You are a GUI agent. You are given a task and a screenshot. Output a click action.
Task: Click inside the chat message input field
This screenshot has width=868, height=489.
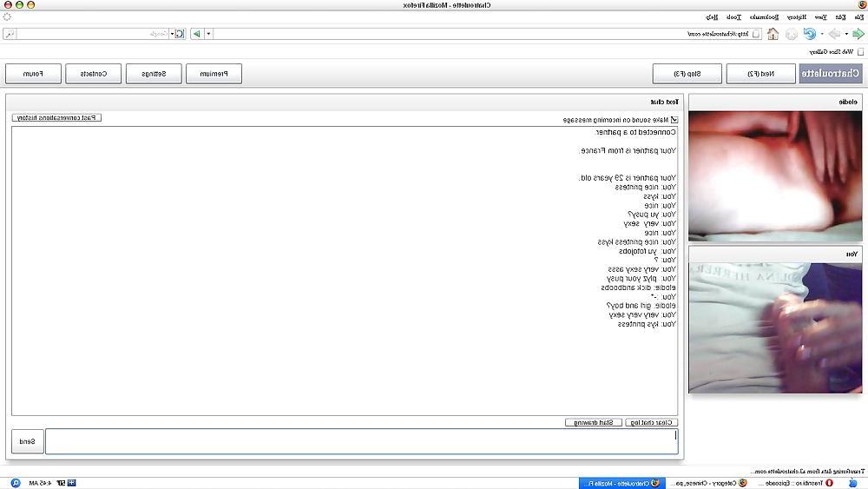point(361,441)
